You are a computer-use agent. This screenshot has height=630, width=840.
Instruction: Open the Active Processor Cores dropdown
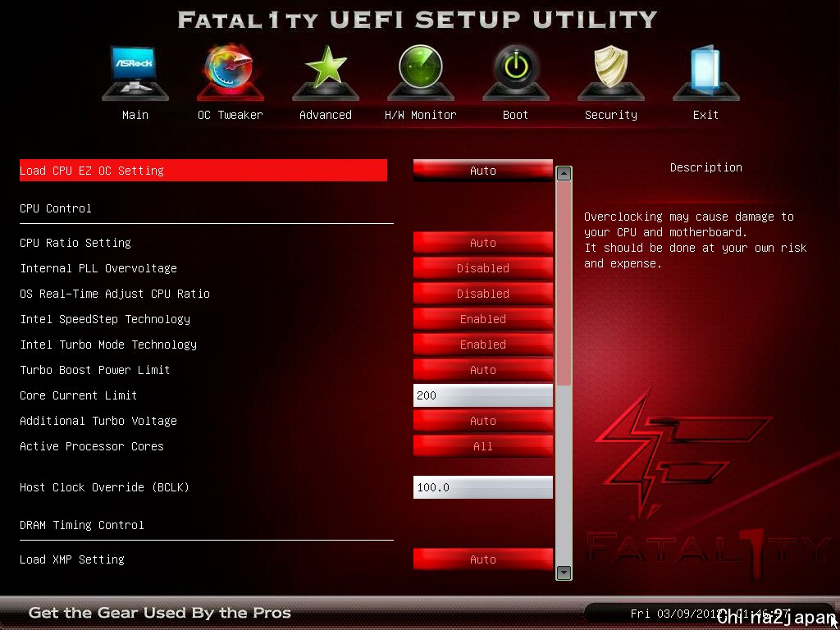click(482, 446)
